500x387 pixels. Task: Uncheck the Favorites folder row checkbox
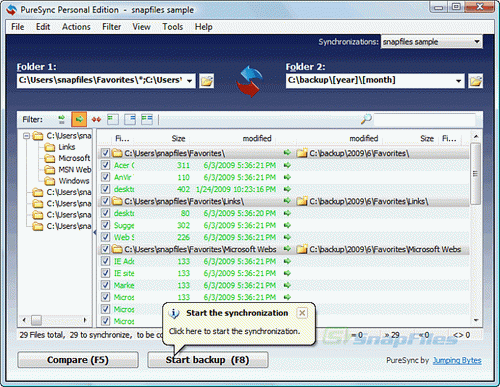[x=105, y=153]
